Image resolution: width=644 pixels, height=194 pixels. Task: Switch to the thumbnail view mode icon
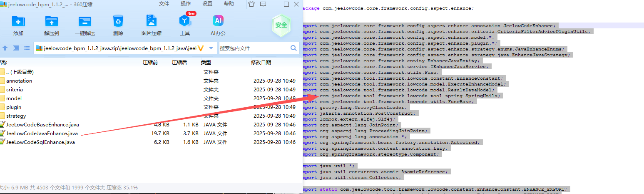16,48
